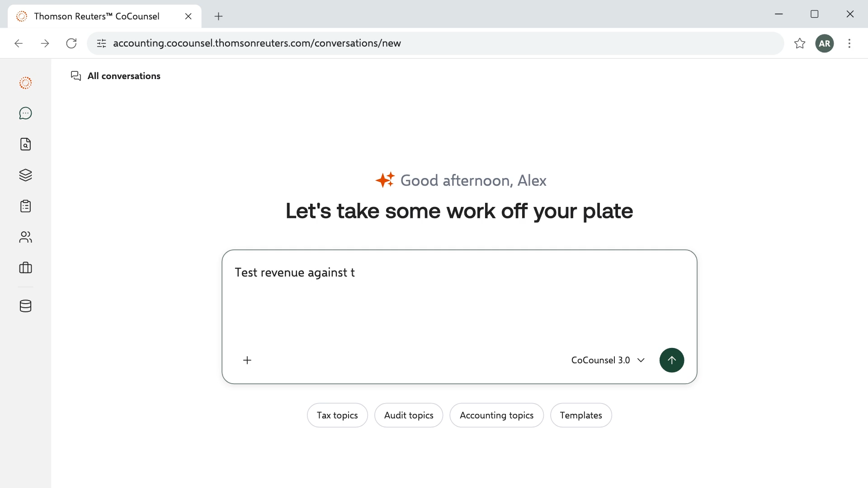The image size is (868, 488).
Task: Open the CoCounsel home logo icon
Action: pos(26,83)
